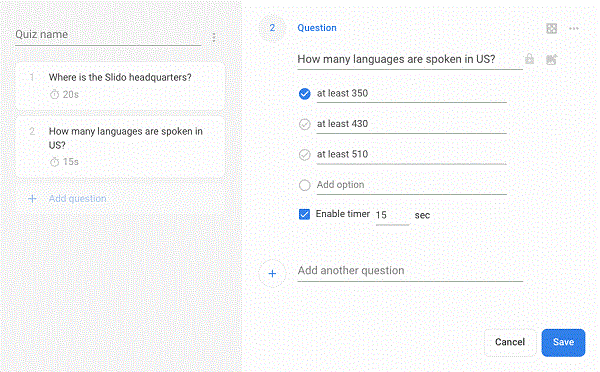
Task: Click the Quiz name input field
Action: coord(108,35)
